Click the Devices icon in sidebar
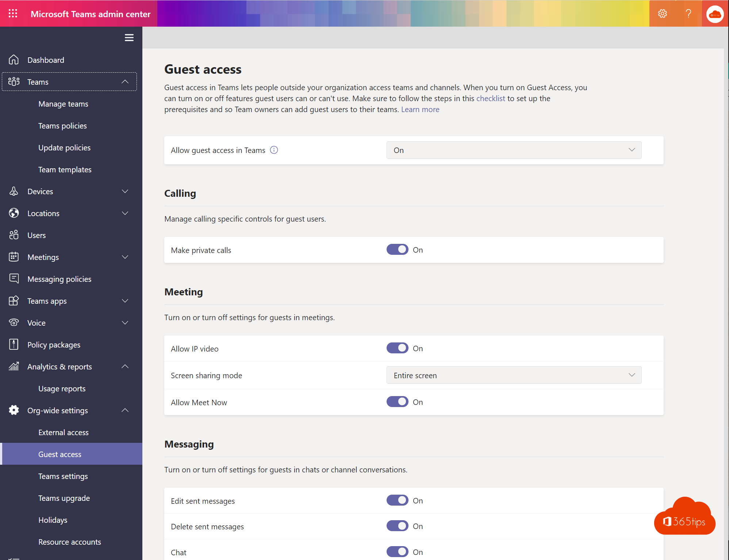Image resolution: width=729 pixels, height=560 pixels. pyautogui.click(x=14, y=191)
